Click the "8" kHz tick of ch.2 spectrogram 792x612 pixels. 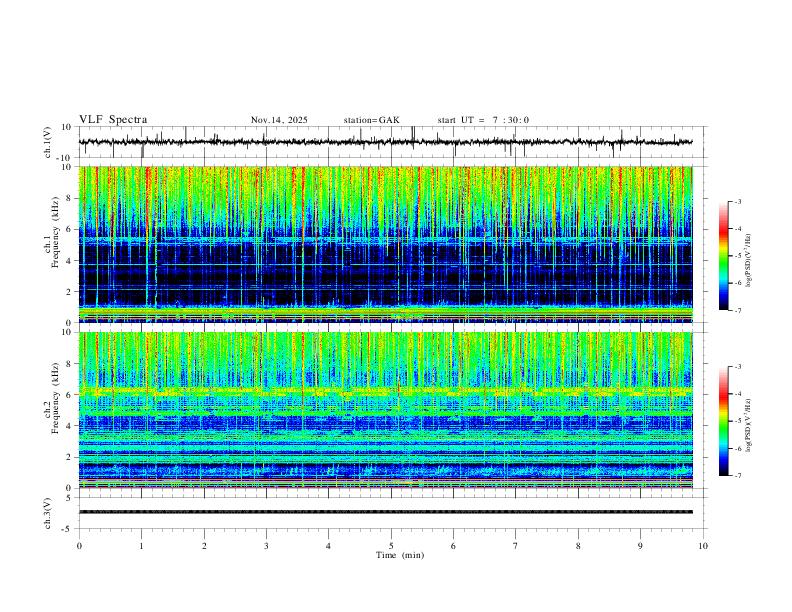coord(70,364)
